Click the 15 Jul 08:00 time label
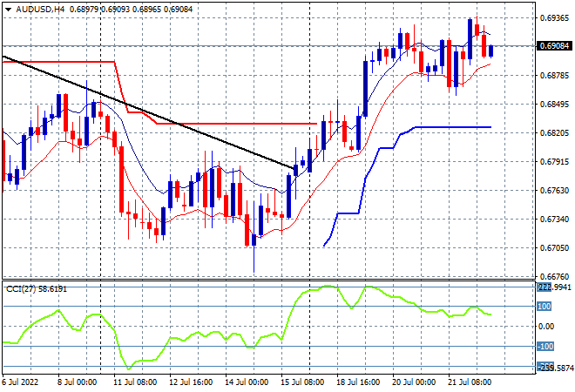Image resolution: width=575 pixels, height=392 pixels. click(302, 382)
